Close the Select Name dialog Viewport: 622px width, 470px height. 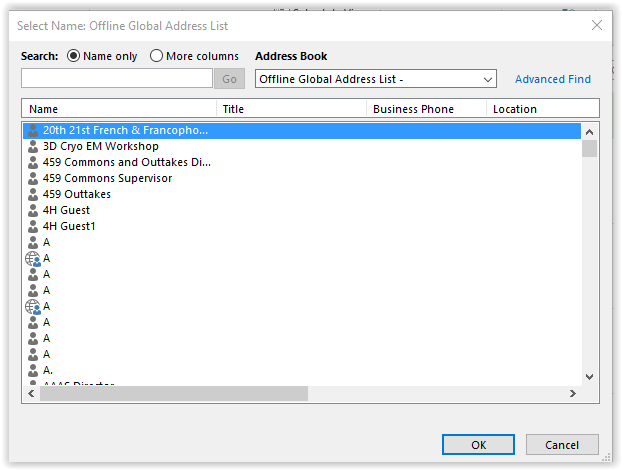click(597, 25)
